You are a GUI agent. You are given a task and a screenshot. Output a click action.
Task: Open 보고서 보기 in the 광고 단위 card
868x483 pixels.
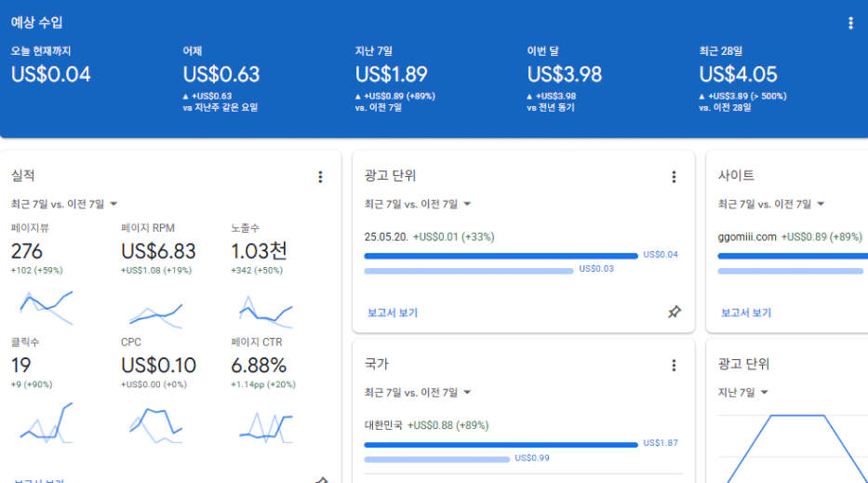click(392, 313)
